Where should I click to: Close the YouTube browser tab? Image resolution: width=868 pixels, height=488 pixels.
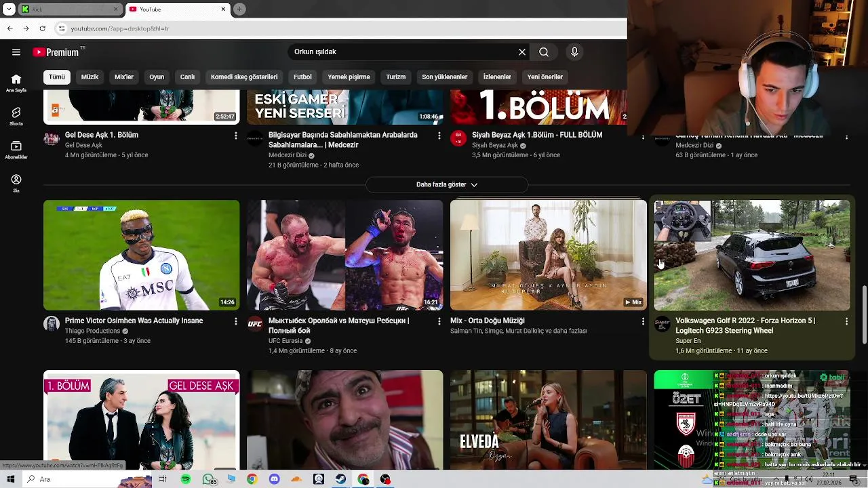tap(223, 9)
